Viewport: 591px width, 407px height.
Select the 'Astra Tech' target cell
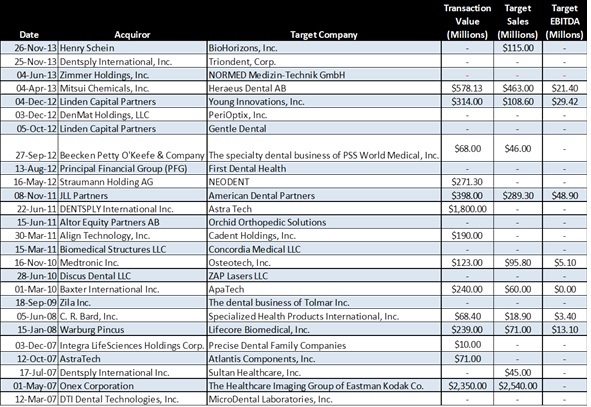324,209
